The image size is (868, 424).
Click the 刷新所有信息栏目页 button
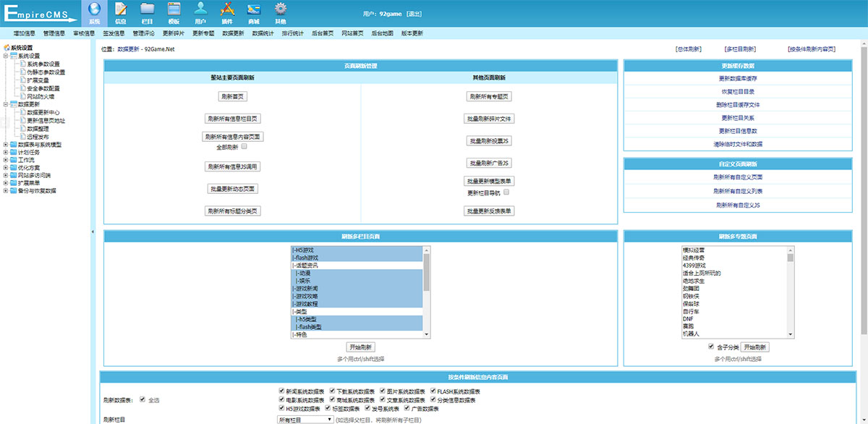(x=232, y=119)
